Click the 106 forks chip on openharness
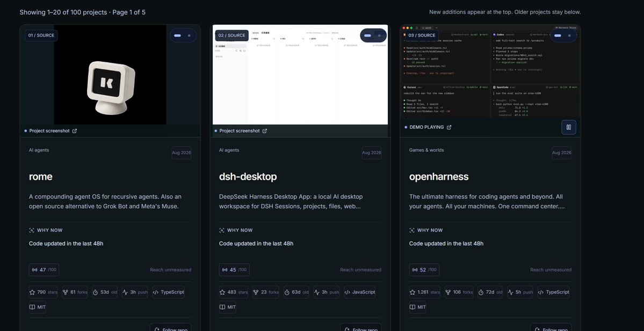Screen dimensions: 644x331 [x=459, y=292]
